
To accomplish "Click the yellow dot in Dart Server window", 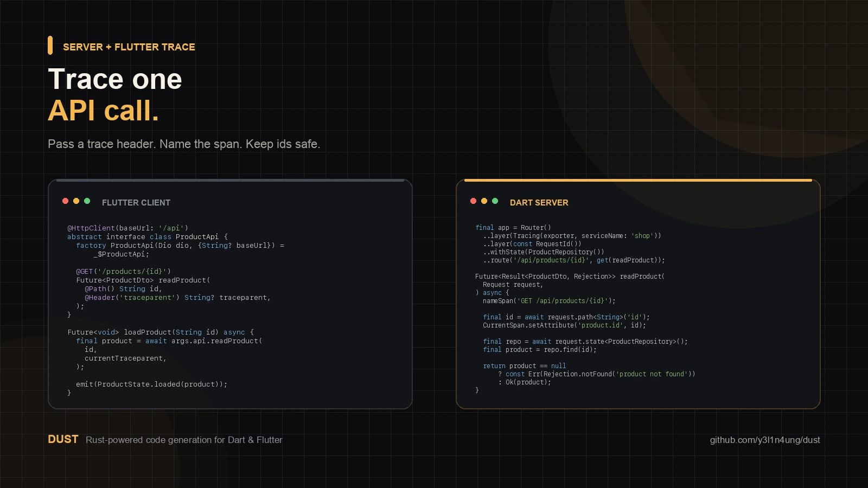I will click(x=484, y=201).
